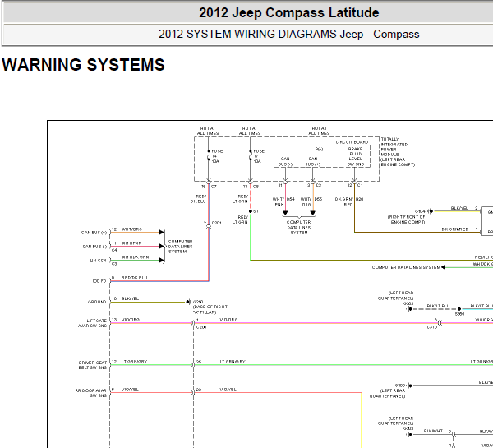Select the "C201" connector label
The width and height of the screenshot is (493, 448).
(216, 223)
